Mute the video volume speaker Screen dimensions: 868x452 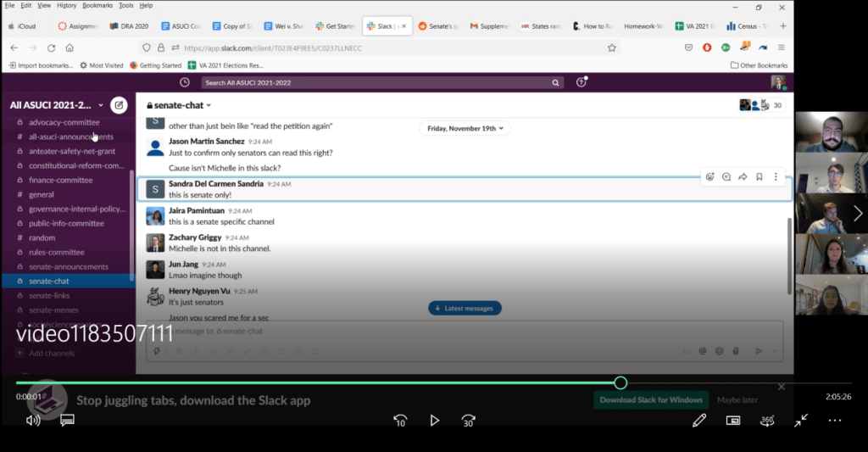[x=33, y=420]
